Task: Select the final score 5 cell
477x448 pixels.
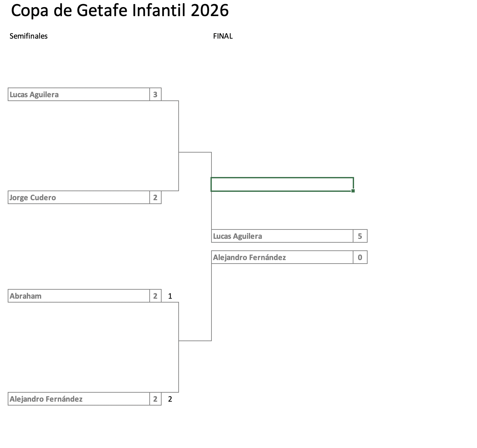Action: (x=360, y=236)
